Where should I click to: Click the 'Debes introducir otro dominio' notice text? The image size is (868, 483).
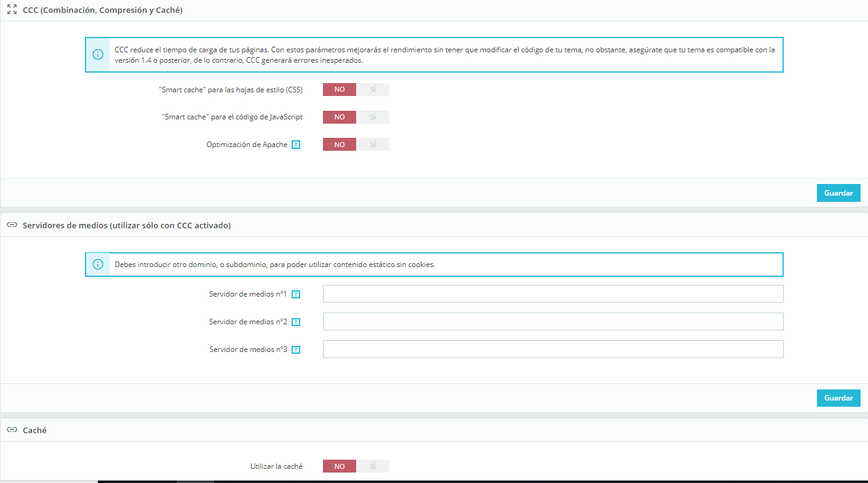(x=275, y=265)
